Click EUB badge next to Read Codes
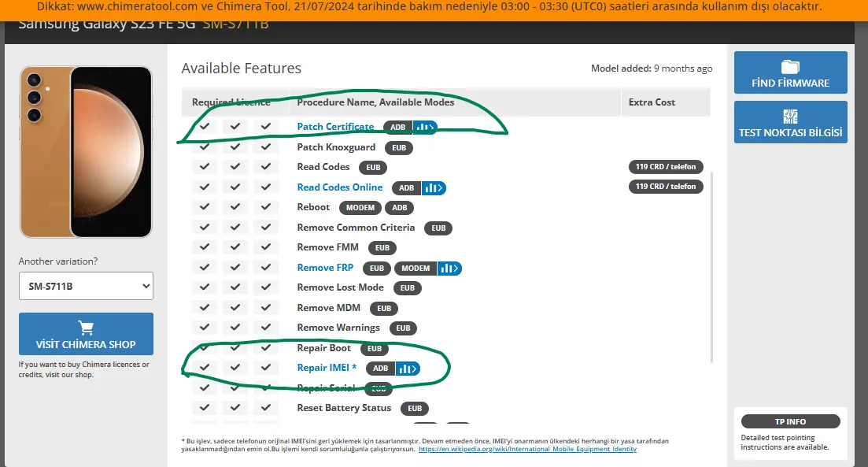The width and height of the screenshot is (868, 467). pos(373,167)
